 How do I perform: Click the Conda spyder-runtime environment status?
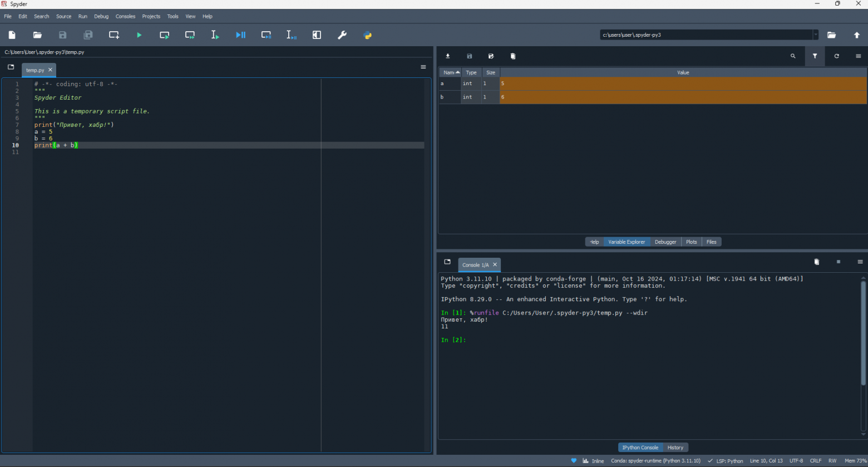655,461
